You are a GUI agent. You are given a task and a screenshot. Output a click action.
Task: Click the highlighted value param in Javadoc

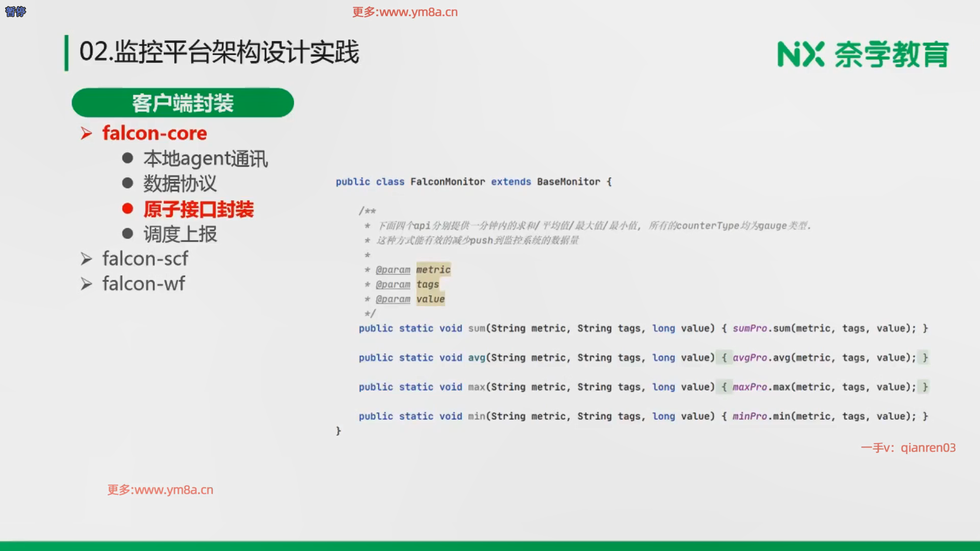click(x=430, y=299)
